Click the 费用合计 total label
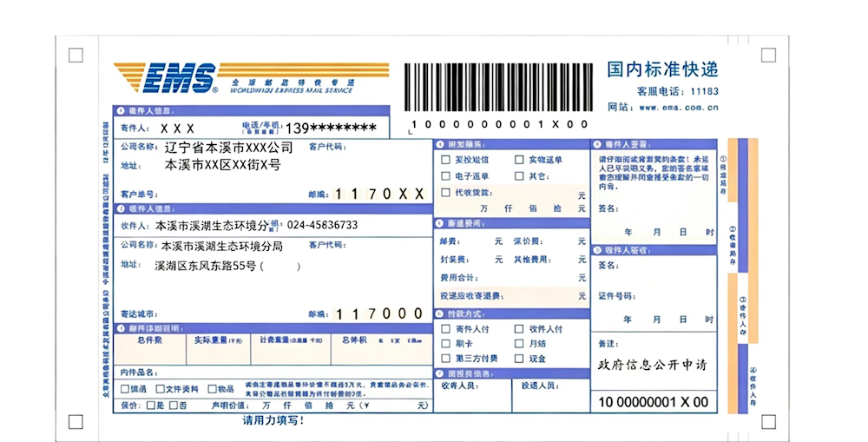Screen dimensions: 868x442 [459, 278]
